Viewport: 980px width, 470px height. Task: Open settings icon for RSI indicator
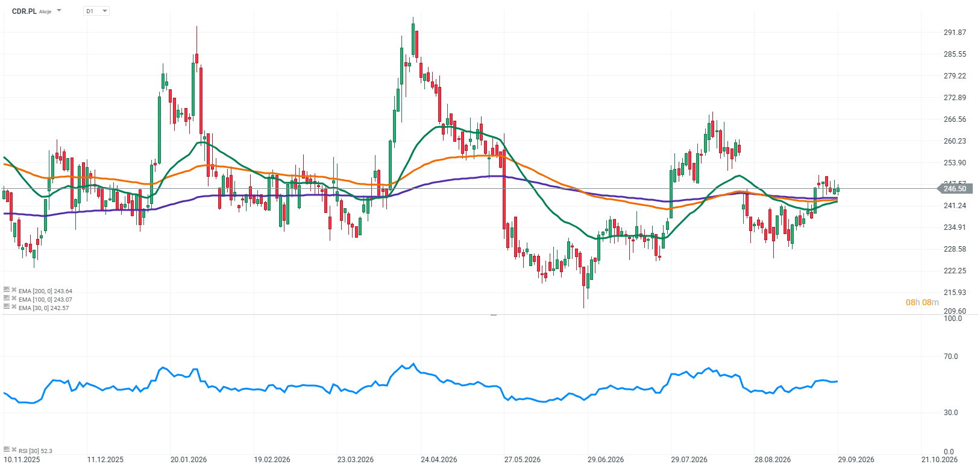(x=7, y=449)
